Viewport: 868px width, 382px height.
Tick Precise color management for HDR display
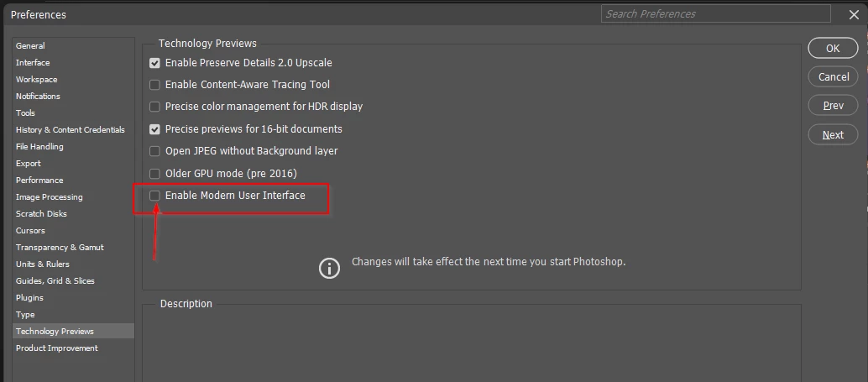(154, 107)
